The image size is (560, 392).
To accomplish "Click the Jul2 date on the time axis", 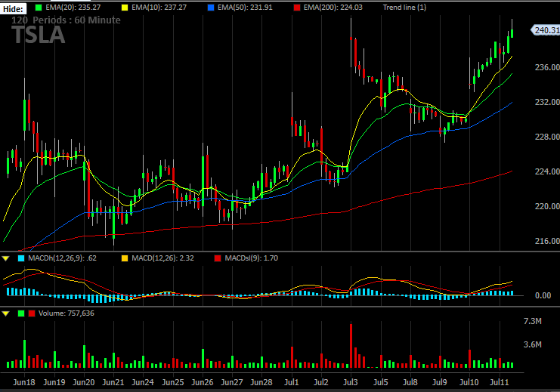I will [x=321, y=382].
